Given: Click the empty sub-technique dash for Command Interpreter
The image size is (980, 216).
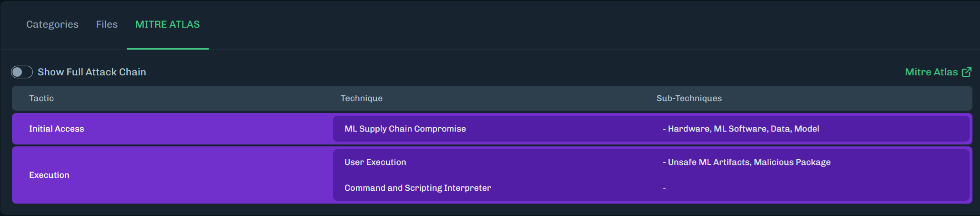Looking at the screenshot, I should coord(664,188).
